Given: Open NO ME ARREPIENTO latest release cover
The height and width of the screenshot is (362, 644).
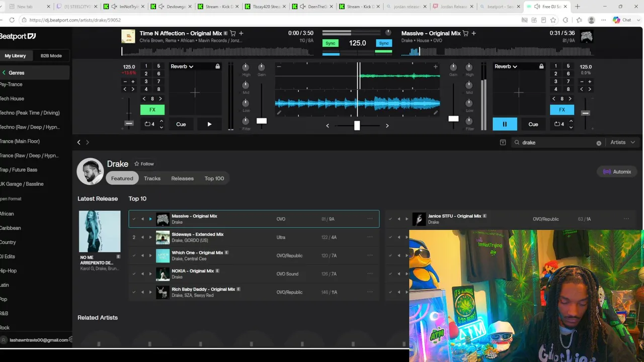Looking at the screenshot, I should (100, 231).
